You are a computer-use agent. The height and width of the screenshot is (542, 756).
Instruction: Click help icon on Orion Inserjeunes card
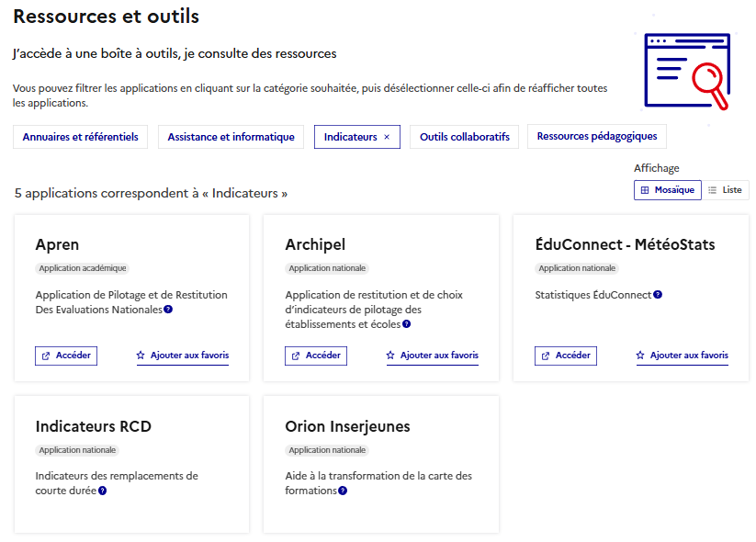tap(342, 490)
